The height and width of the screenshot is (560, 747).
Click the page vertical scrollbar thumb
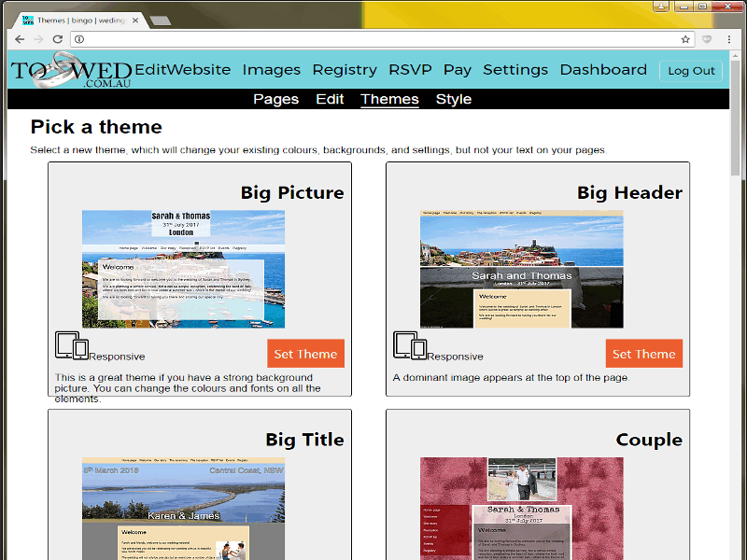coord(735,119)
